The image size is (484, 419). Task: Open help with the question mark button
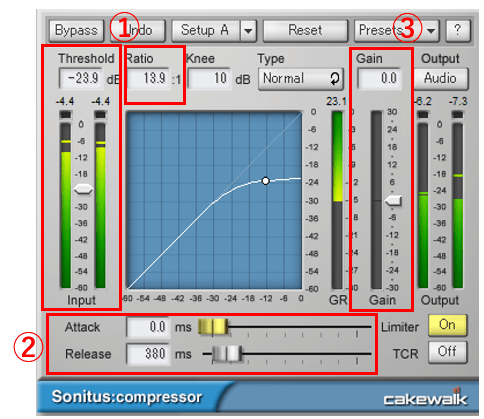458,30
